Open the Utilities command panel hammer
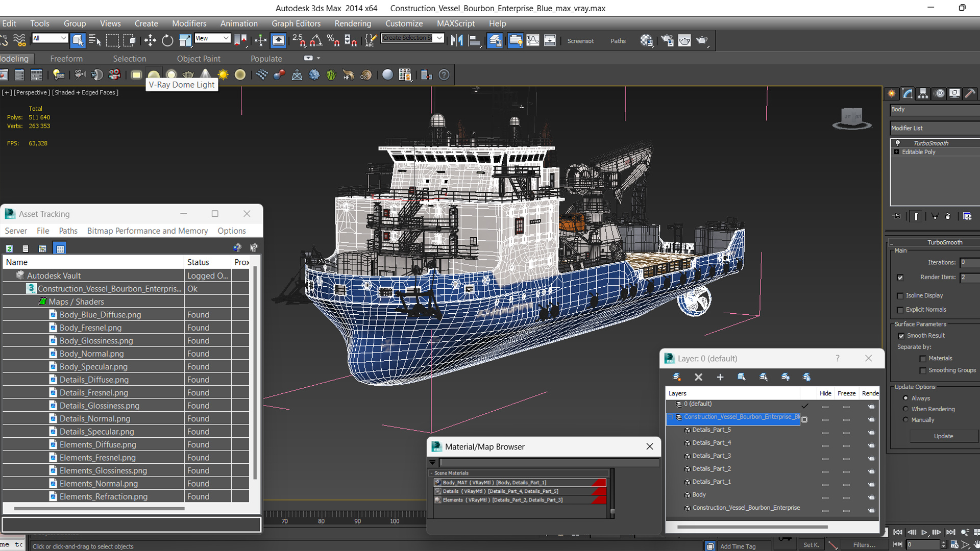This screenshot has width=980, height=551. [970, 93]
